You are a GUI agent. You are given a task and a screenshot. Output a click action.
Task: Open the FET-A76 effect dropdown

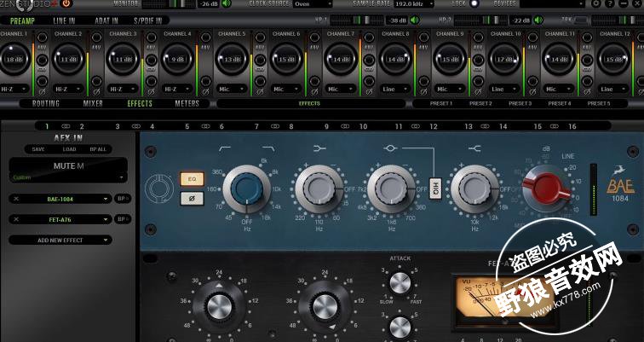click(60, 219)
